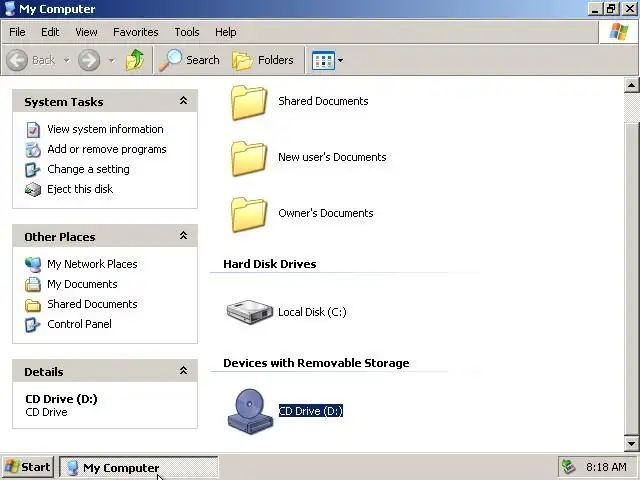The image size is (640, 480).
Task: Click the Windows flag logo in toolbar
Action: pyautogui.click(x=619, y=32)
